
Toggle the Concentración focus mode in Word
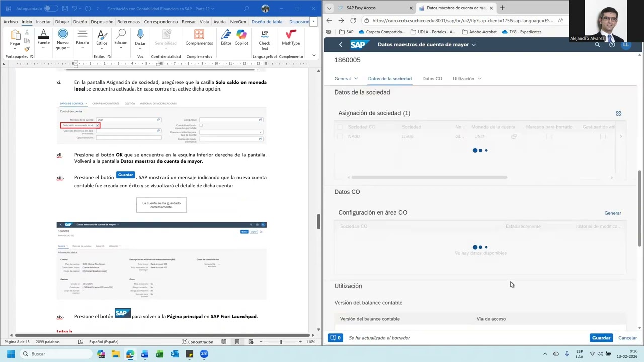(198, 342)
